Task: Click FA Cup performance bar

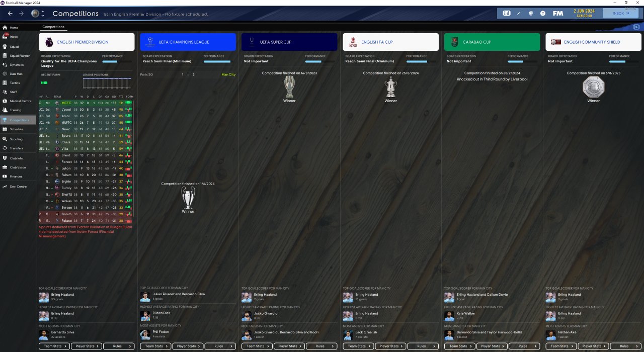Action: click(x=422, y=61)
